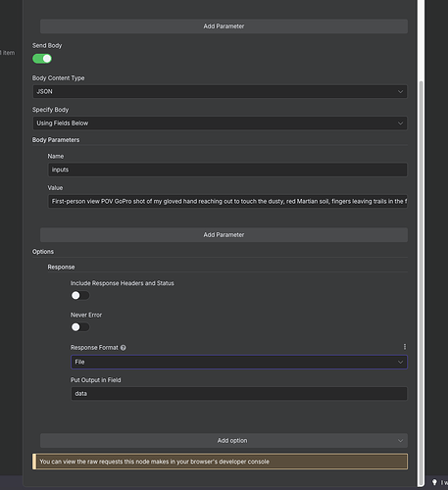The height and width of the screenshot is (490, 448).
Task: Click the Put Output in Field input
Action: click(x=239, y=394)
